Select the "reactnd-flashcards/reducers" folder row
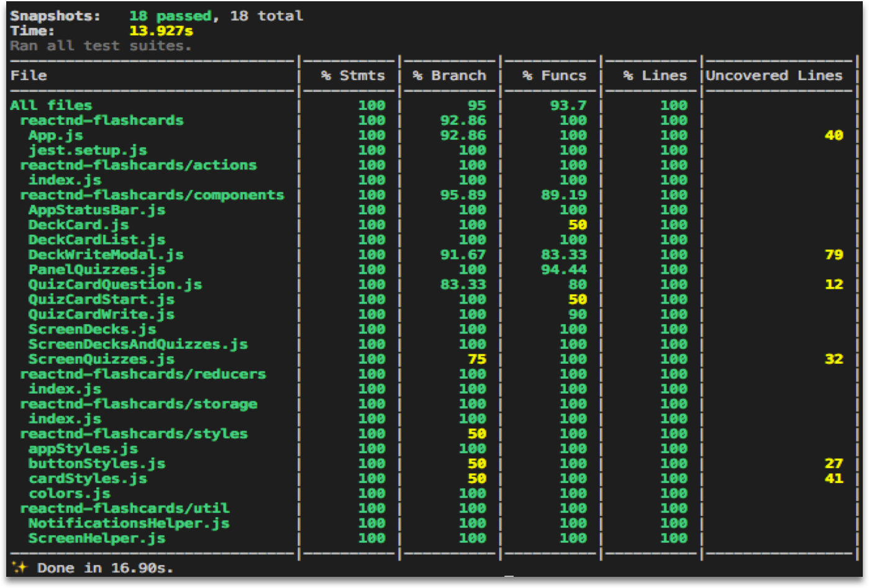The width and height of the screenshot is (869, 588). (x=143, y=374)
